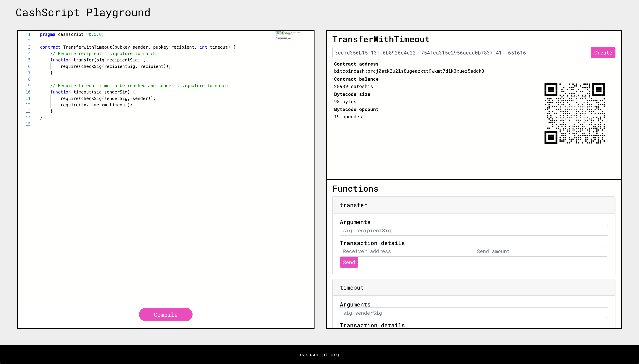Screen dimensions: 639x364
Task: Click the '19 opcodes' value
Action: tap(348, 117)
